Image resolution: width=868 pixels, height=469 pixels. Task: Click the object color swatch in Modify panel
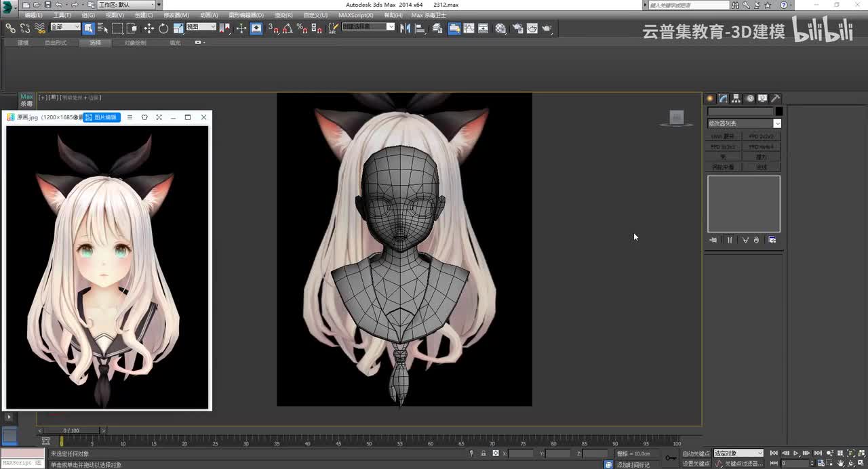[x=779, y=111]
